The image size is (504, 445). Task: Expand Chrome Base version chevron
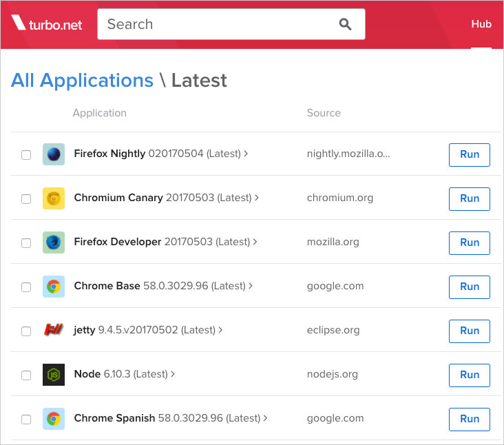click(x=251, y=286)
